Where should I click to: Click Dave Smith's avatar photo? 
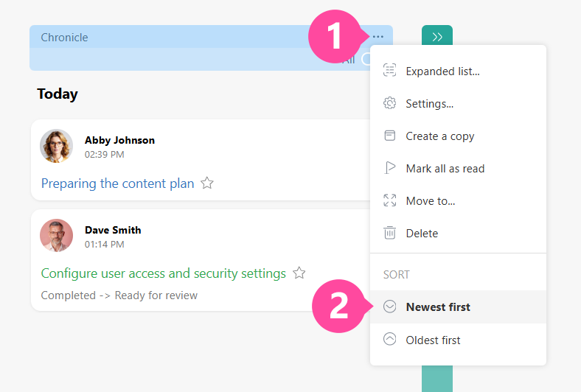[x=57, y=236]
